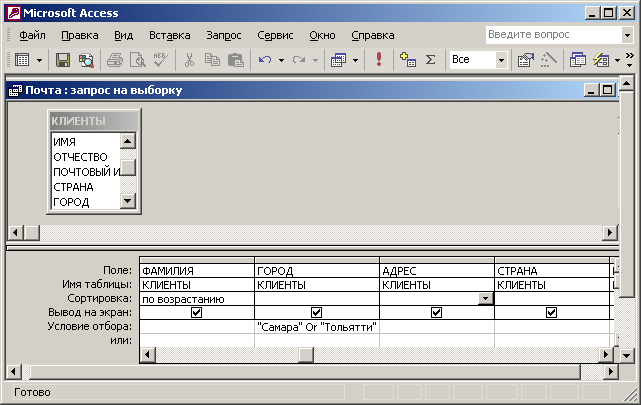Toggle Totals sigma icon
The width and height of the screenshot is (641, 405).
(430, 60)
